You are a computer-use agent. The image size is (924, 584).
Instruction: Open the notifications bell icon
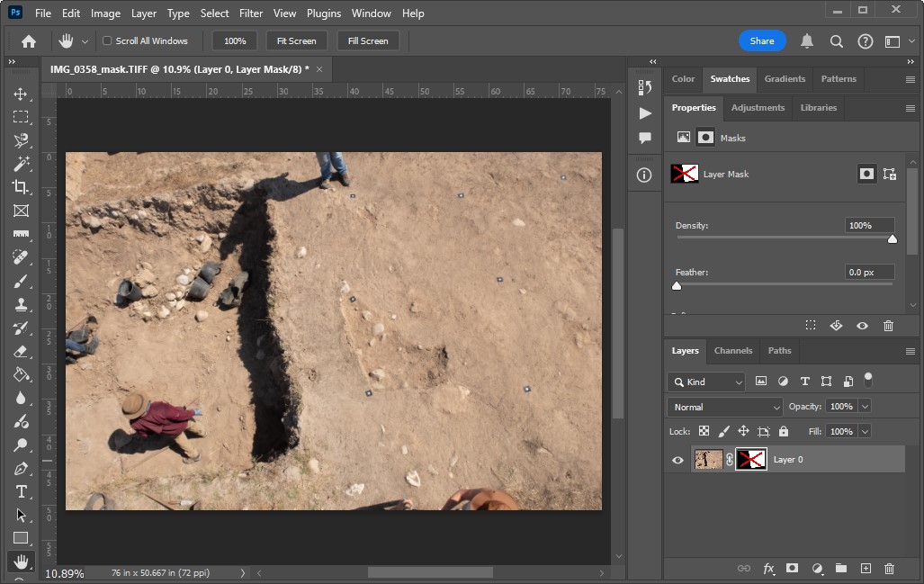[x=807, y=41]
